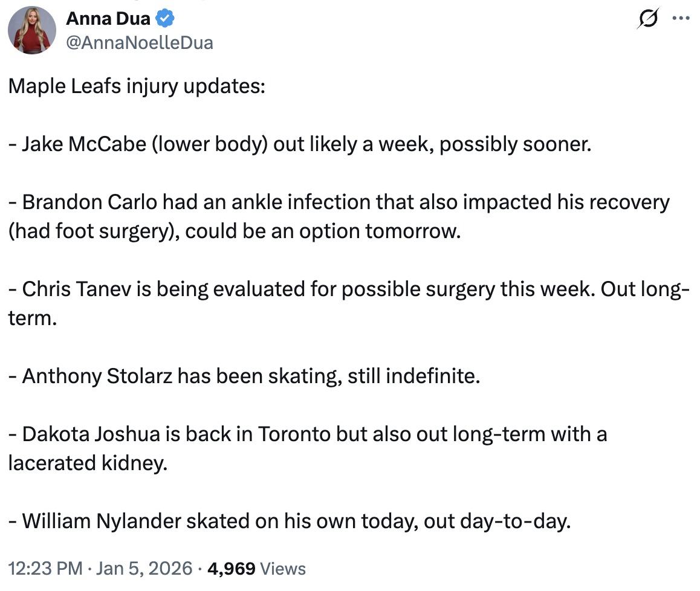Click the @AnnaNoelleDua handle
The height and width of the screenshot is (591, 700).
(139, 42)
